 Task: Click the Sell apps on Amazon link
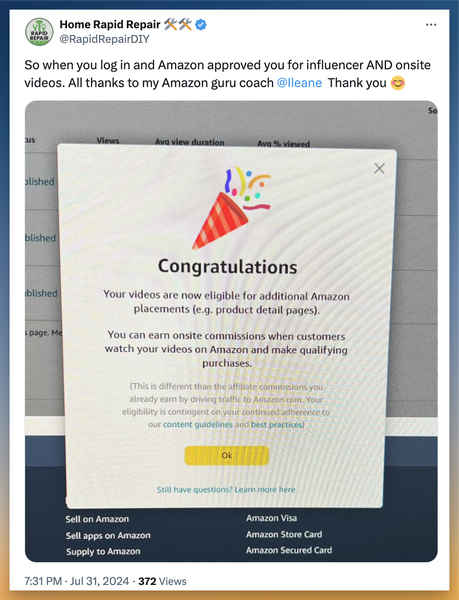108,536
